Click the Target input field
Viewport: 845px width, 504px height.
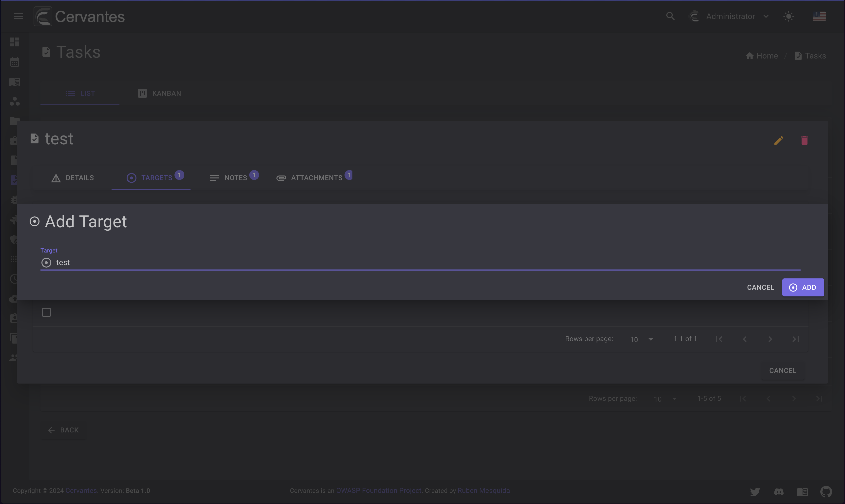pos(420,263)
